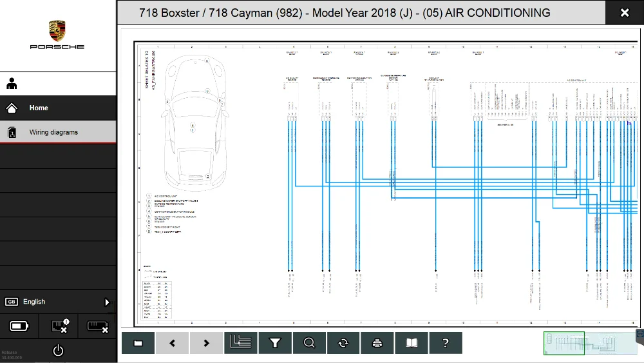The height and width of the screenshot is (363, 644).
Task: Go to next diagram page arrow
Action: pos(206,343)
